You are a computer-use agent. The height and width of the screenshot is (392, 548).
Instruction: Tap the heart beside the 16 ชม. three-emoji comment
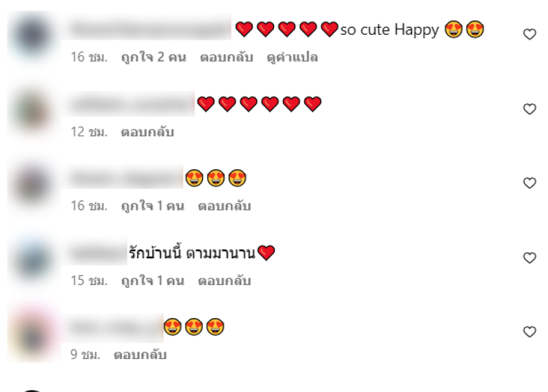point(530,183)
